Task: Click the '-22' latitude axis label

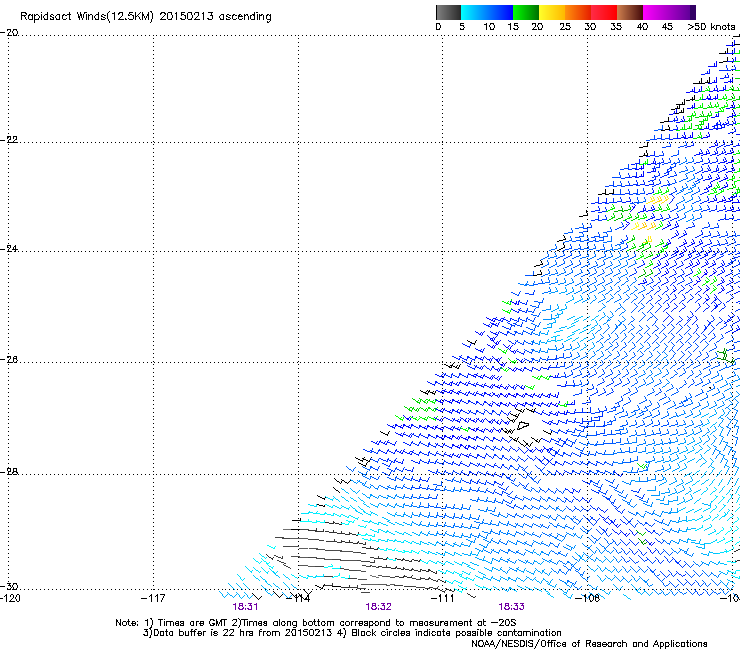Action: click(9, 140)
